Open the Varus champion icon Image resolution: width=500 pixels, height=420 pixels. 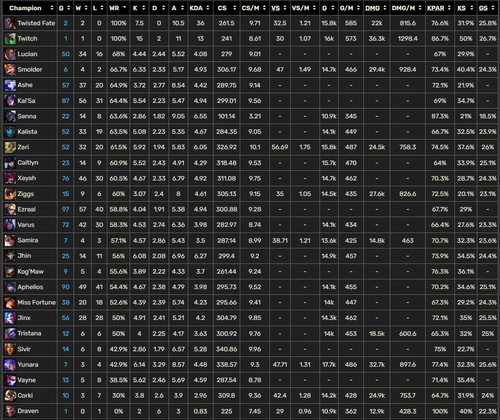pos(10,225)
